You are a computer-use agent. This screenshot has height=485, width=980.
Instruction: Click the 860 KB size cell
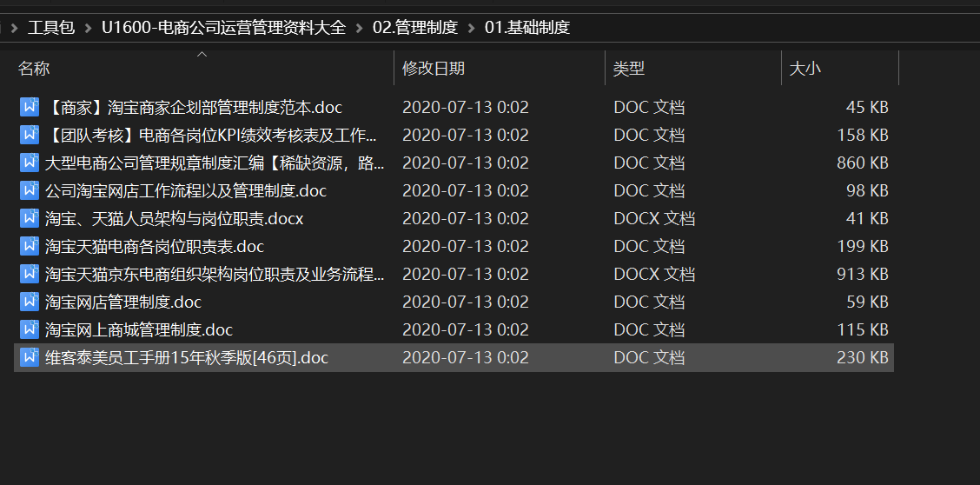(863, 163)
